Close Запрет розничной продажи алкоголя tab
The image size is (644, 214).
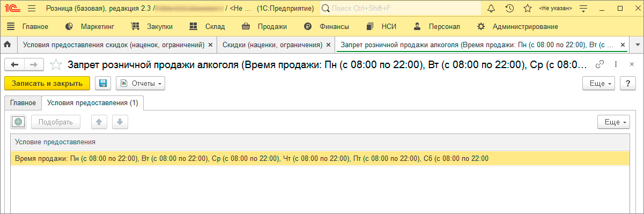(623, 45)
